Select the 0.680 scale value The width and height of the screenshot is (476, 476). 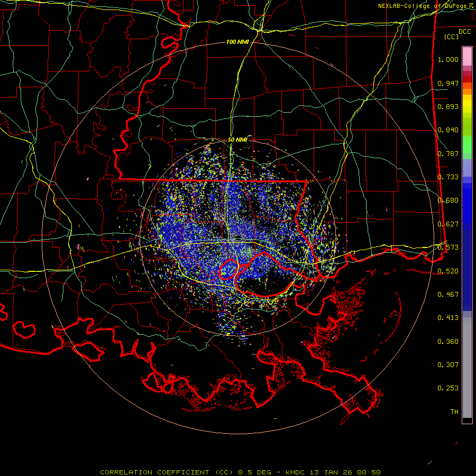coord(448,200)
